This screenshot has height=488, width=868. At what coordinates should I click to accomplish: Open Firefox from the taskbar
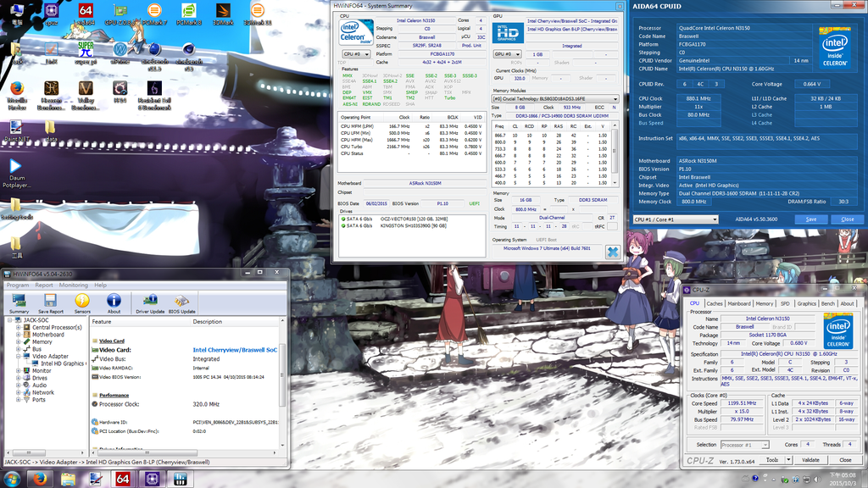pos(39,479)
